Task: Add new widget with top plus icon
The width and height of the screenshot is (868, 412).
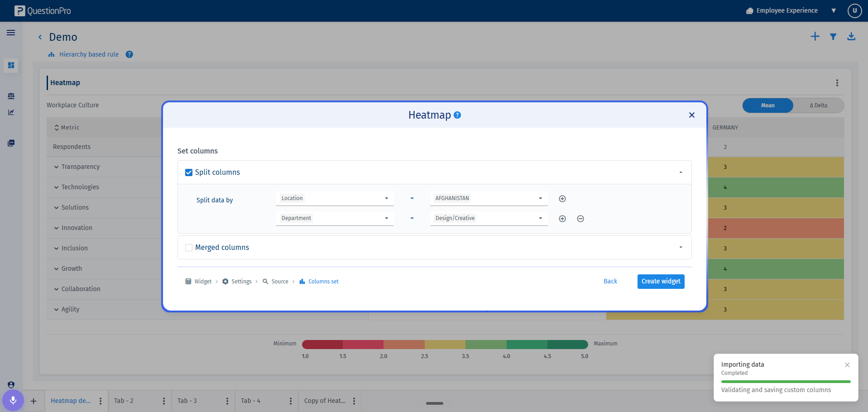Action: click(x=815, y=37)
